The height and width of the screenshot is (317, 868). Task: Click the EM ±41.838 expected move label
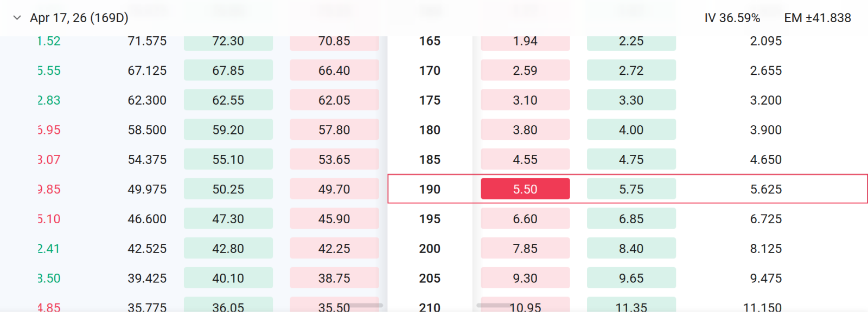point(818,18)
